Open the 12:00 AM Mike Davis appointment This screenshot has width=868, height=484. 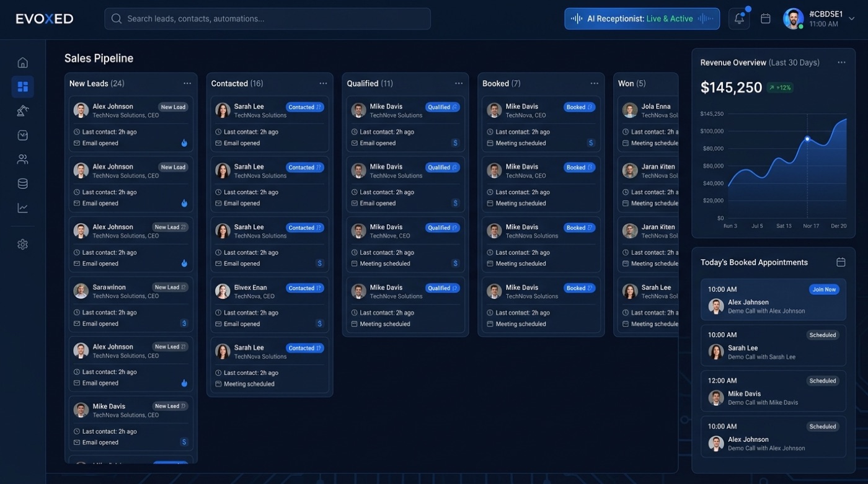click(773, 391)
